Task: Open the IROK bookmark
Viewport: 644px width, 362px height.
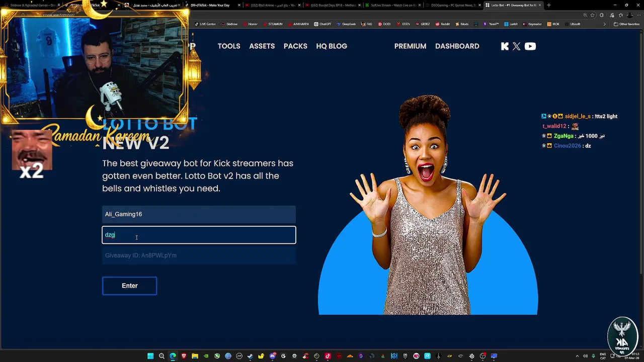Action: pyautogui.click(x=553, y=24)
